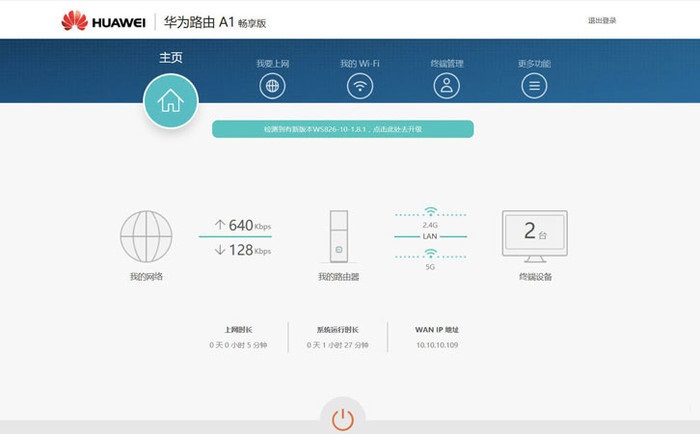The image size is (700, 434).
Task: Select the 更多功能 tab label
Action: click(534, 64)
